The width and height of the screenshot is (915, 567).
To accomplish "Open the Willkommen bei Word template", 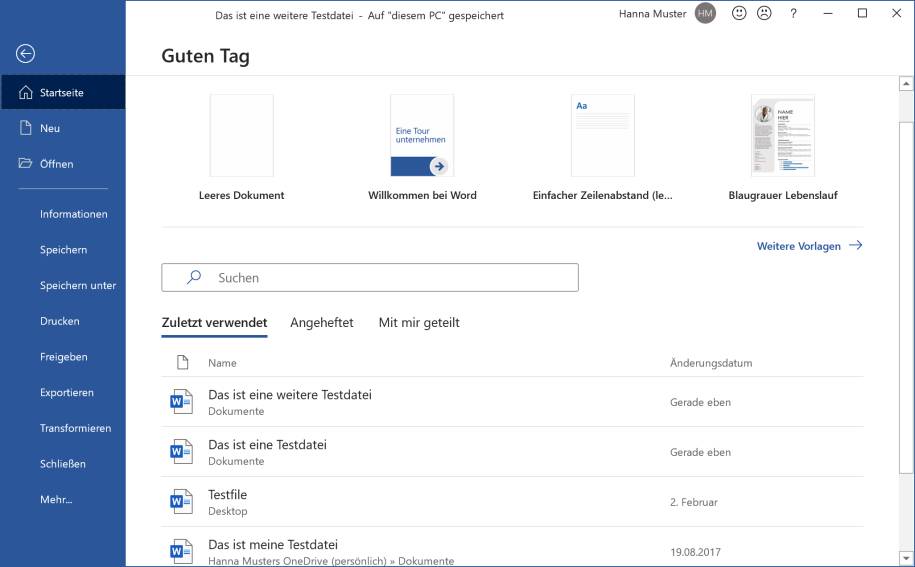I will (422, 135).
